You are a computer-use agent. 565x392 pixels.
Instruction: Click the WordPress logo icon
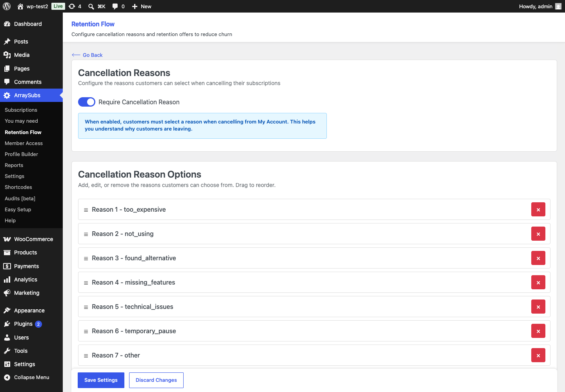pos(7,6)
